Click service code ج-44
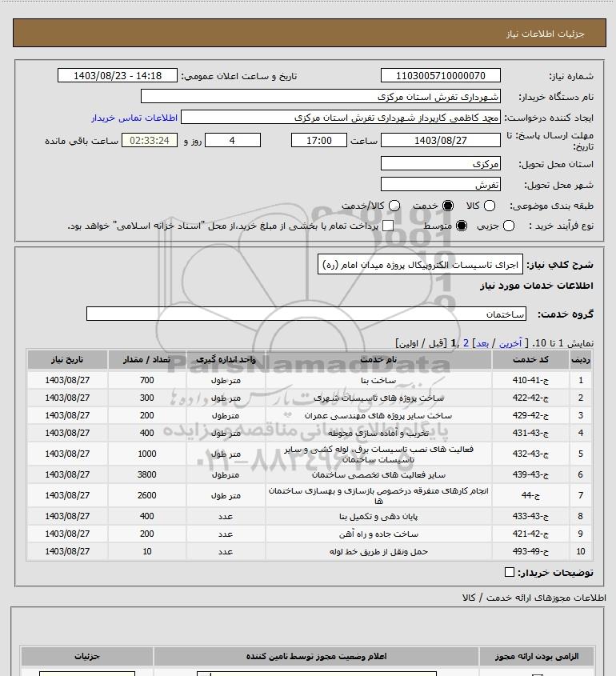The image size is (616, 676). pyautogui.click(x=530, y=495)
